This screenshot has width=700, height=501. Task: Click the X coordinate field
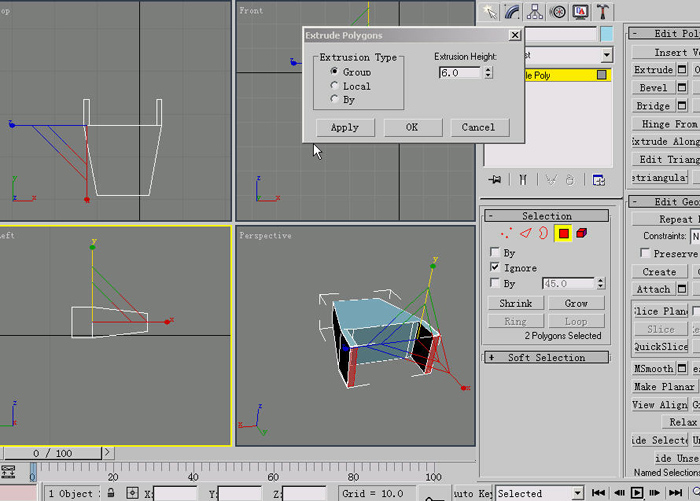[175, 493]
